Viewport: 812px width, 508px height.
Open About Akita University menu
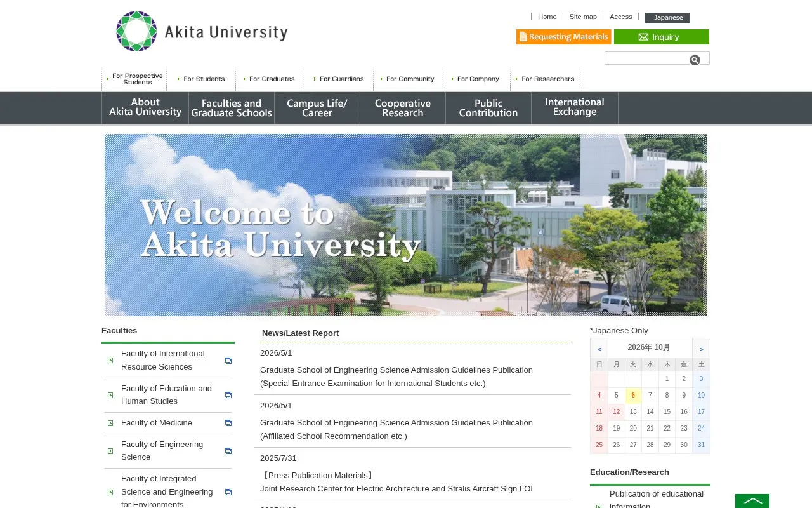(x=145, y=107)
